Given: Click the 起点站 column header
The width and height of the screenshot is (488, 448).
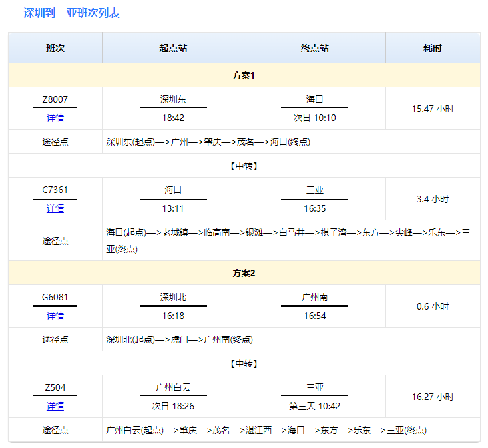Looking at the screenshot, I should tap(173, 48).
